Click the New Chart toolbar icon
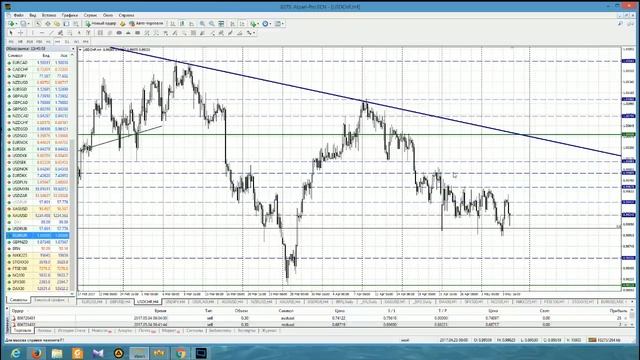The width and height of the screenshot is (640, 360). (x=11, y=24)
